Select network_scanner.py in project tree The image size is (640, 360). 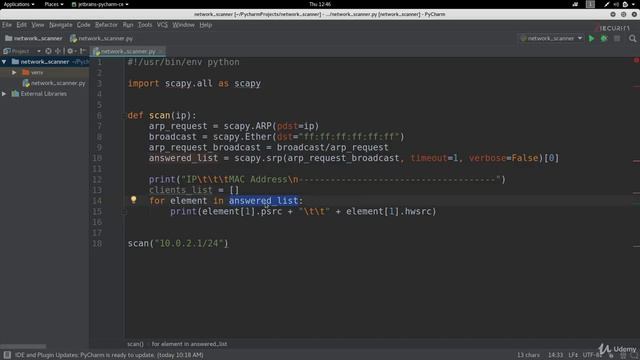point(54,83)
